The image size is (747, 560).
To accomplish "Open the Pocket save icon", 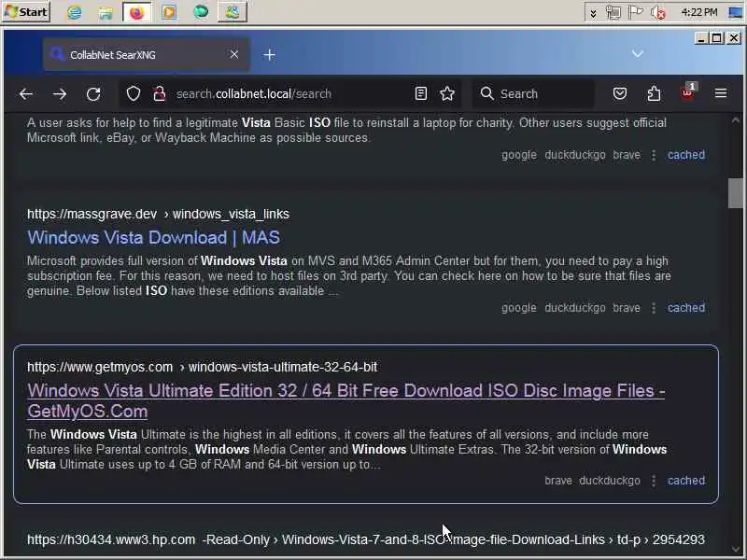I will pyautogui.click(x=619, y=93).
